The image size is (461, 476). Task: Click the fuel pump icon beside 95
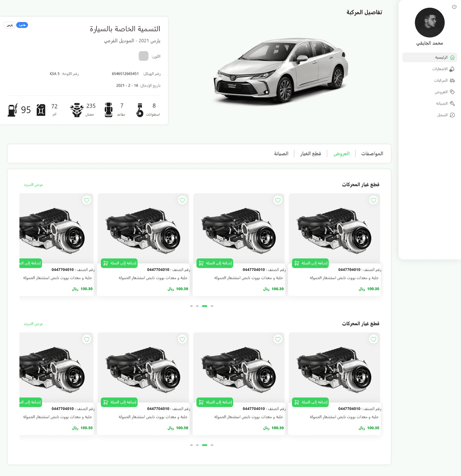13,110
